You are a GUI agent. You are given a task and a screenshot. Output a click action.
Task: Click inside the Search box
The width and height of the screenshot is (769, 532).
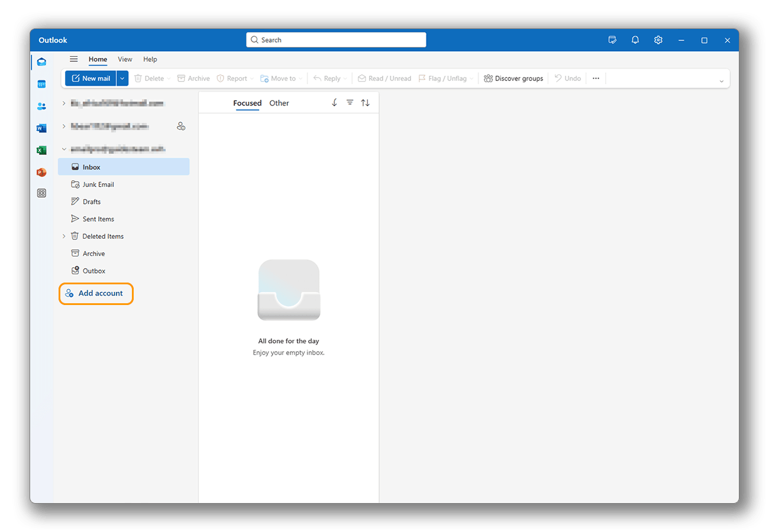336,40
